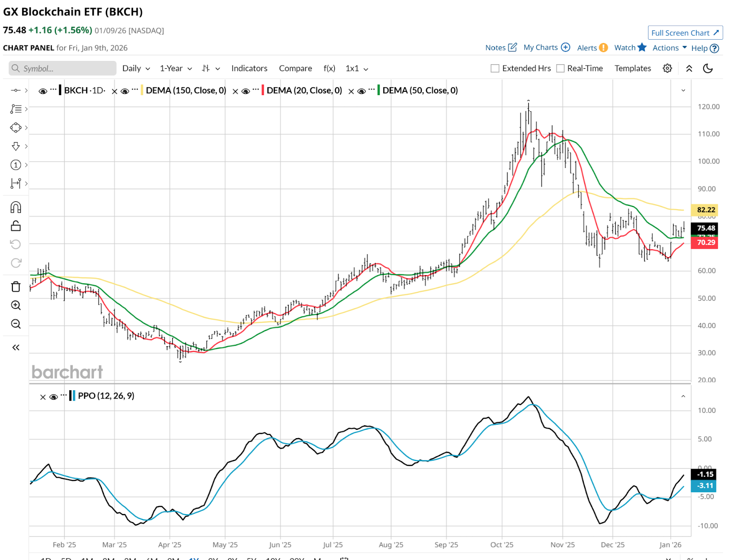Open the 1-Year period dropdown

coord(176,68)
